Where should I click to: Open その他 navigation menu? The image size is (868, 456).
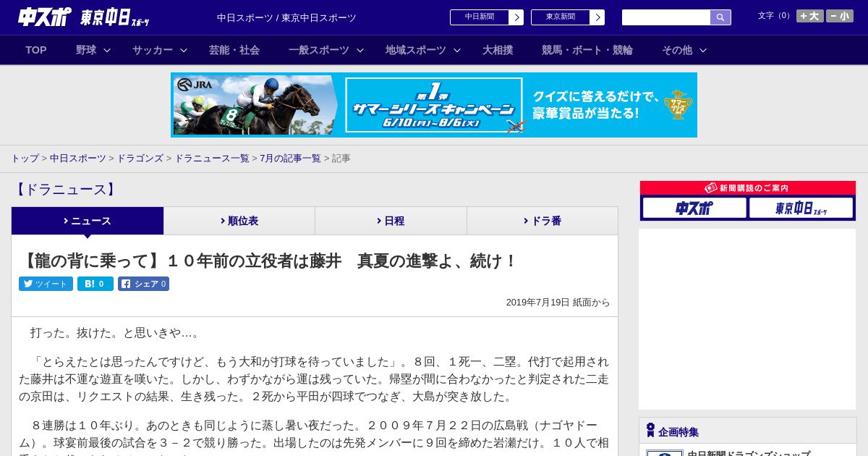pos(677,50)
